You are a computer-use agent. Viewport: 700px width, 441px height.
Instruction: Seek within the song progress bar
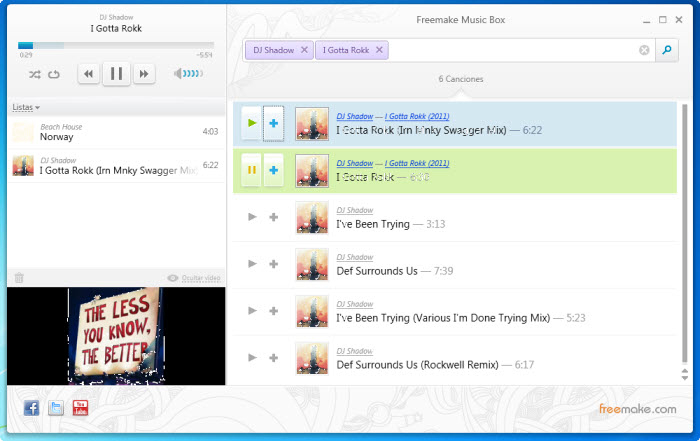tap(116, 46)
